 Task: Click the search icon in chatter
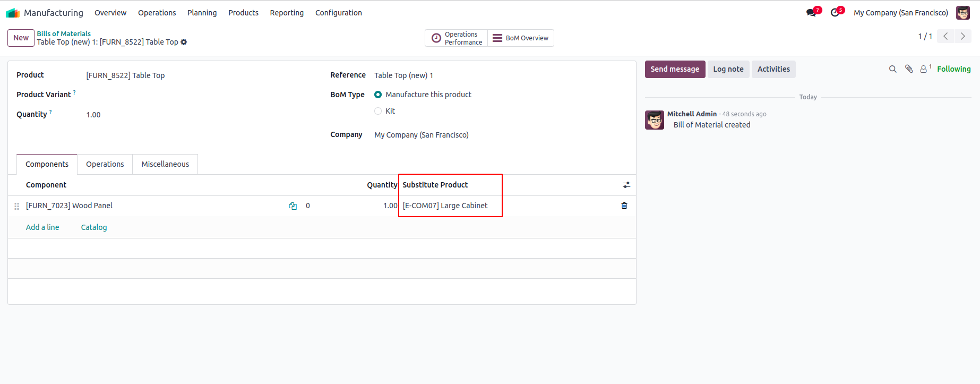pyautogui.click(x=893, y=69)
